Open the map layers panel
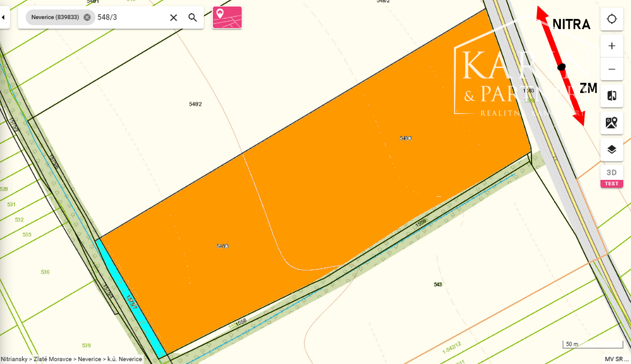Image resolution: width=631 pixels, height=364 pixels. coord(612,149)
